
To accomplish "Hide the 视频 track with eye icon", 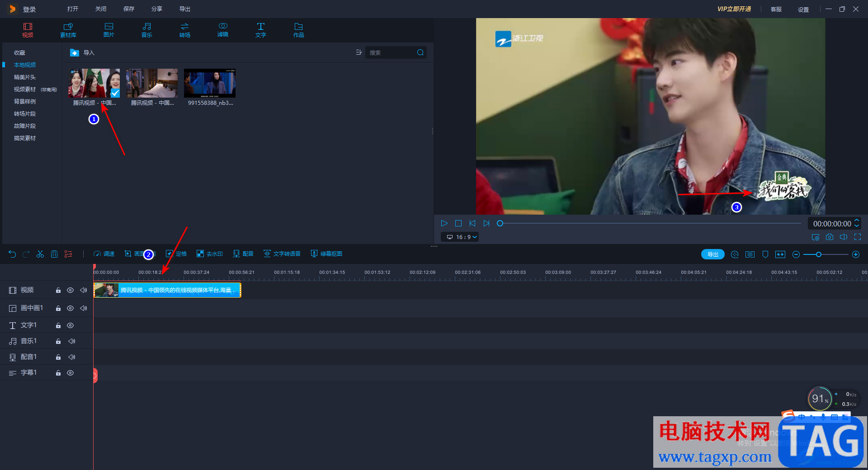I will [x=70, y=290].
